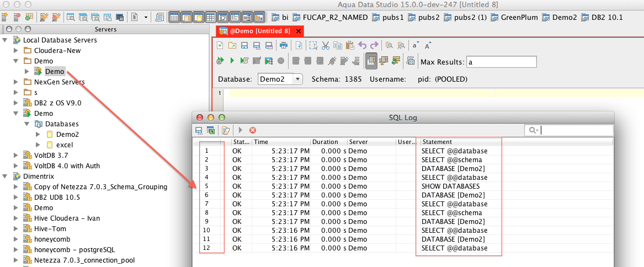The image size is (644, 267).
Task: Click the Find magnifier icon in query toolbar
Action: tap(389, 45)
